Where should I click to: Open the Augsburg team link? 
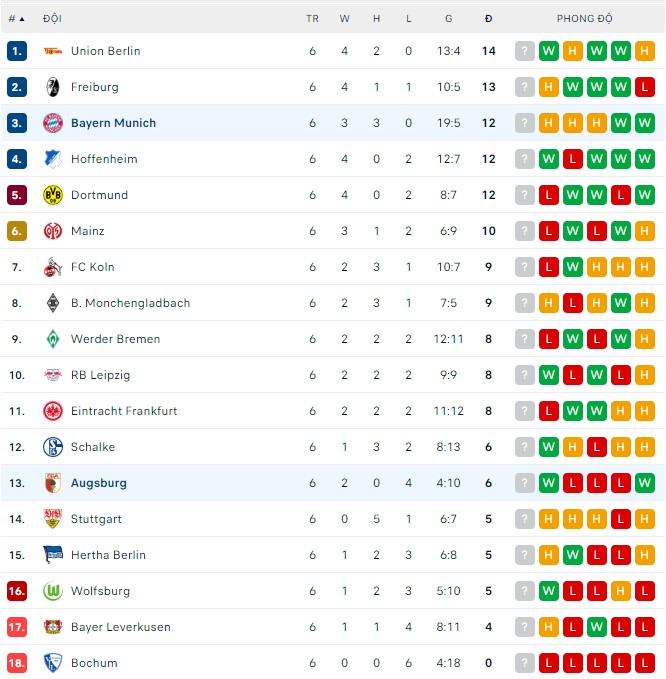tap(98, 483)
